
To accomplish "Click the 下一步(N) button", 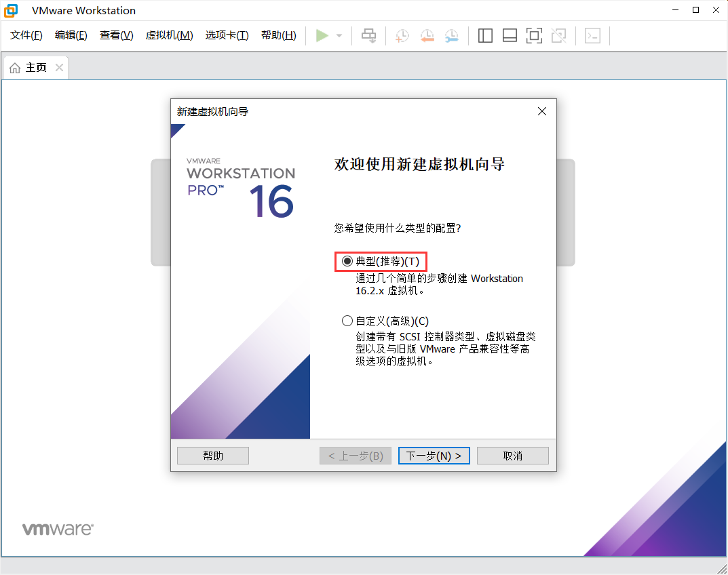I will click(x=434, y=456).
